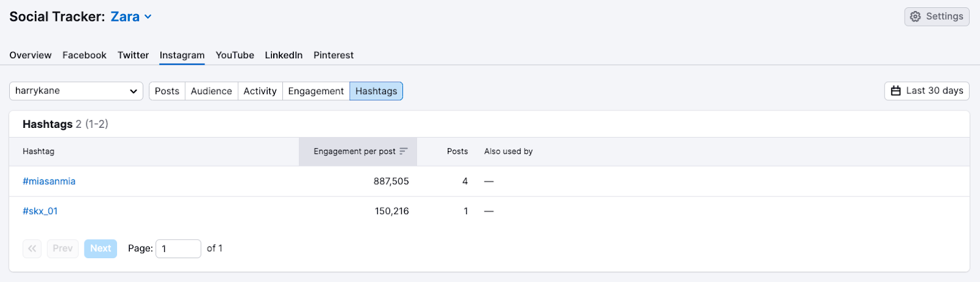
Task: Show the Posts report
Action: tap(167, 91)
